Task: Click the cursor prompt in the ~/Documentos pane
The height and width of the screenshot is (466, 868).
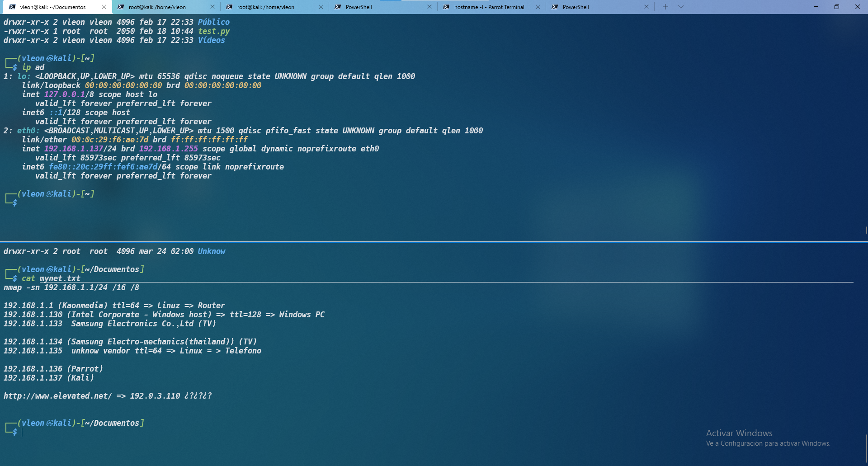Action: point(23,432)
